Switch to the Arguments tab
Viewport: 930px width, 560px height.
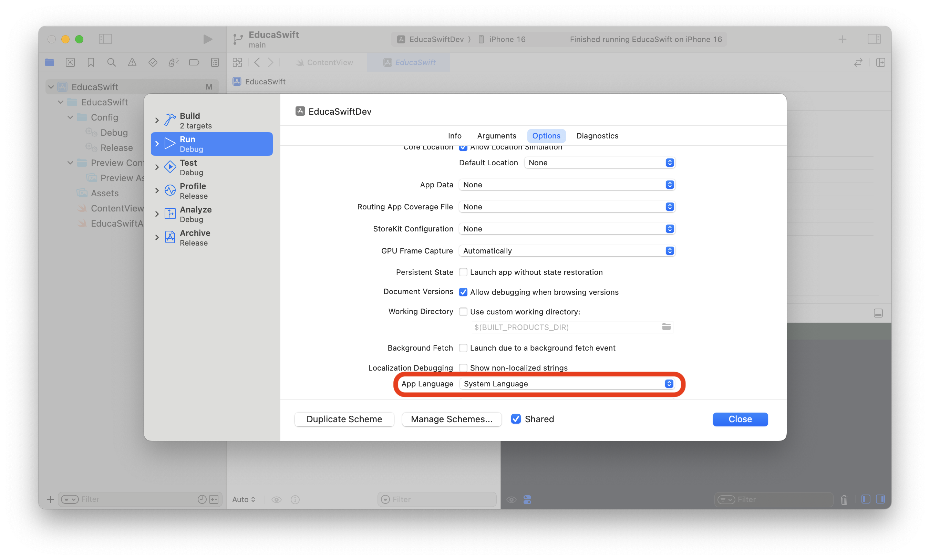coord(496,136)
